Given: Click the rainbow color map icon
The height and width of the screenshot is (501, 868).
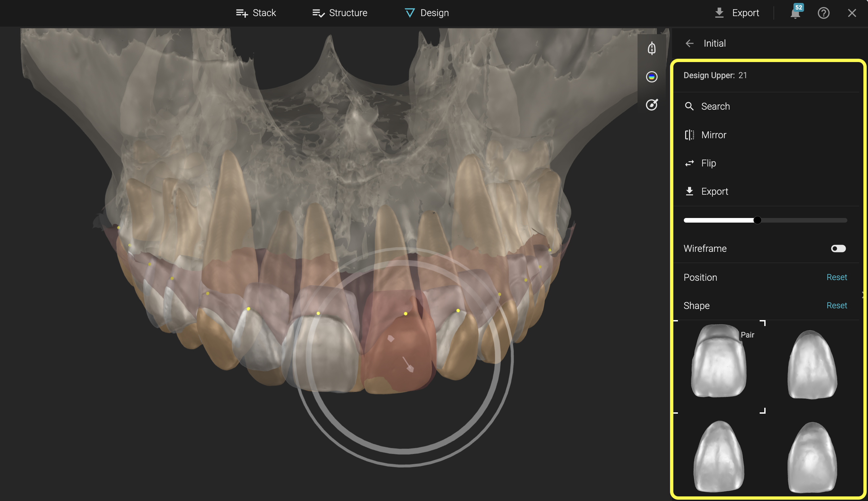Looking at the screenshot, I should [x=652, y=77].
